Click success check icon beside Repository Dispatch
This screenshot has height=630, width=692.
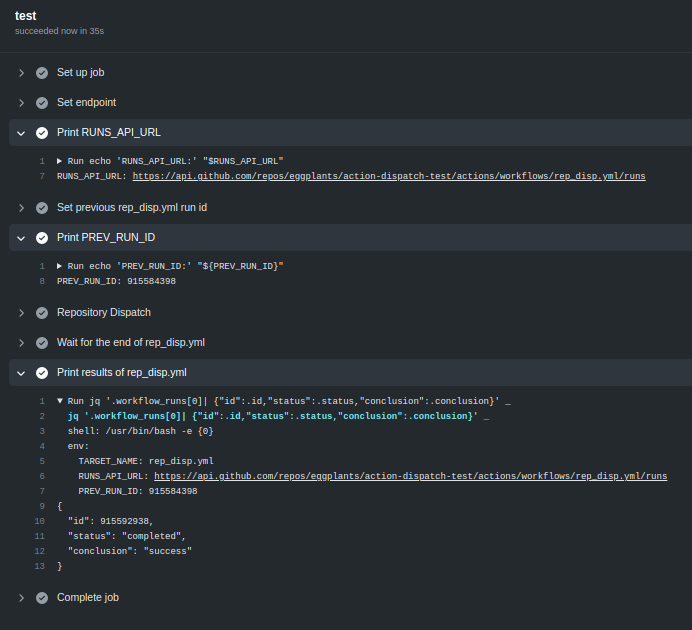tap(42, 313)
